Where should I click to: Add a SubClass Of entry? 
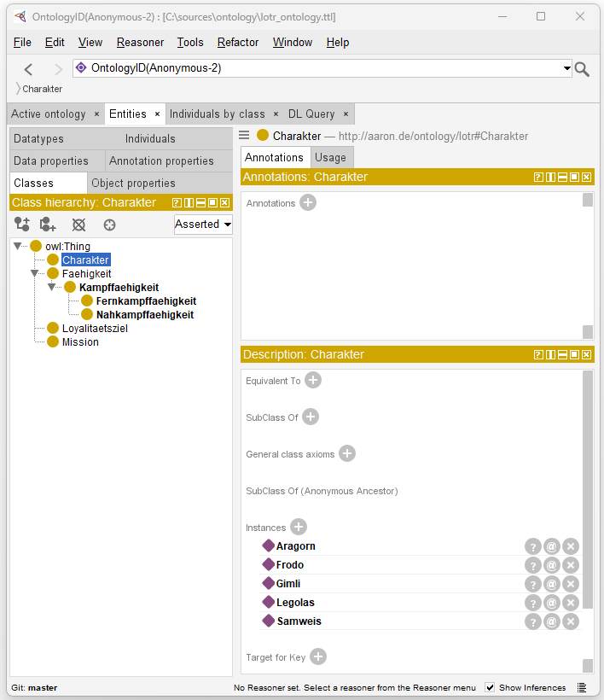click(x=311, y=417)
